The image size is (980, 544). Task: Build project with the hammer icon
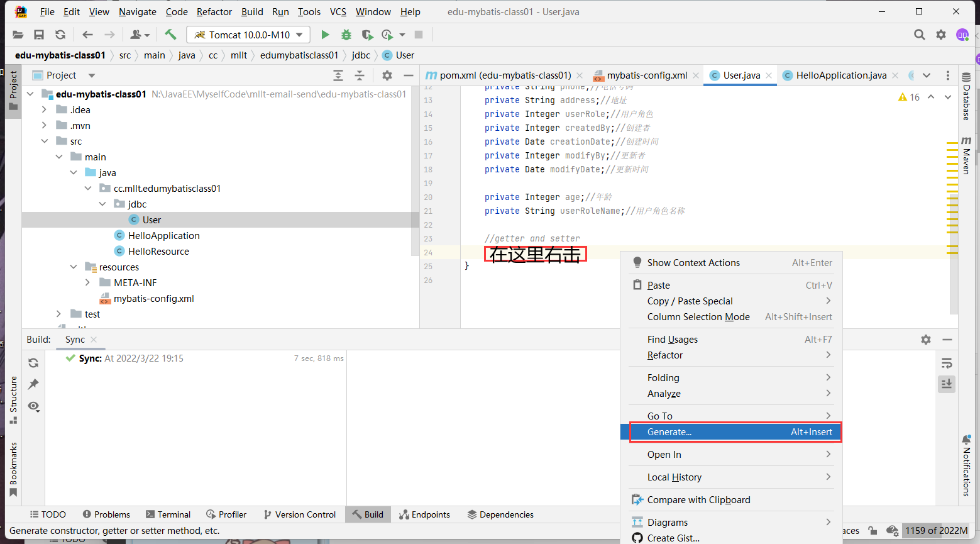coord(170,35)
